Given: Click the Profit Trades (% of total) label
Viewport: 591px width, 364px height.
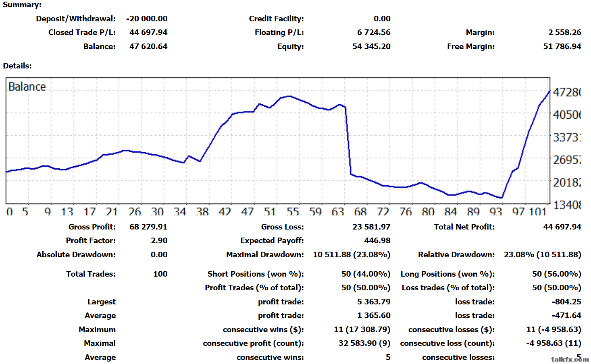Looking at the screenshot, I should click(254, 287).
